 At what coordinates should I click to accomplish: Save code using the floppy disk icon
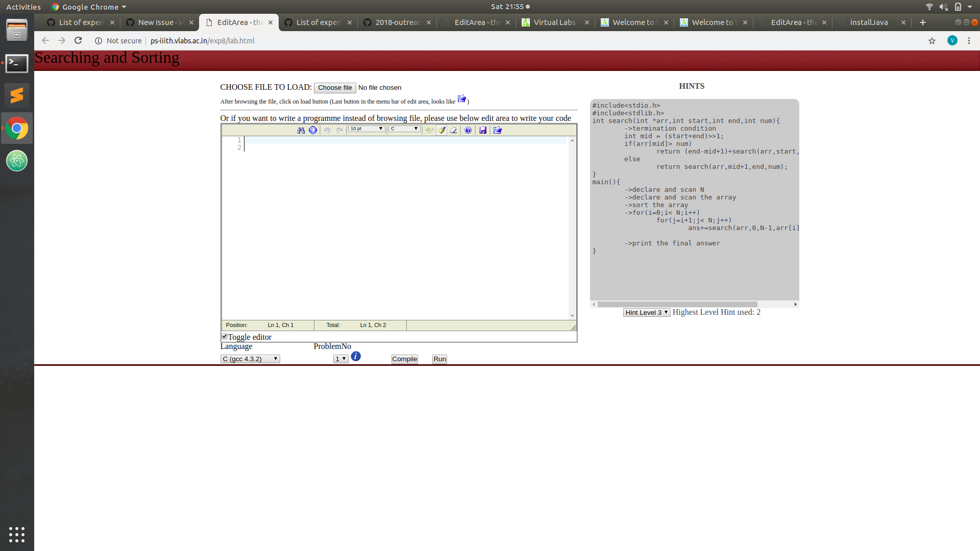pyautogui.click(x=483, y=130)
